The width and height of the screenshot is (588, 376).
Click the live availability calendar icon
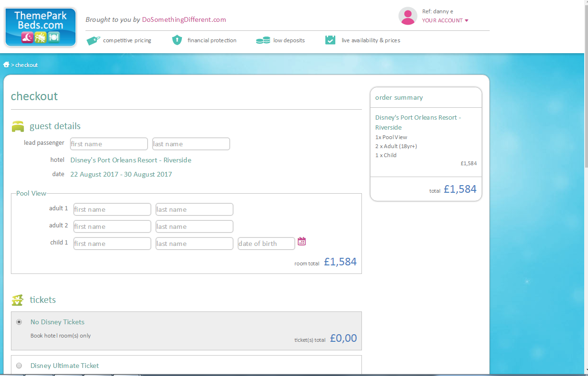click(x=330, y=40)
